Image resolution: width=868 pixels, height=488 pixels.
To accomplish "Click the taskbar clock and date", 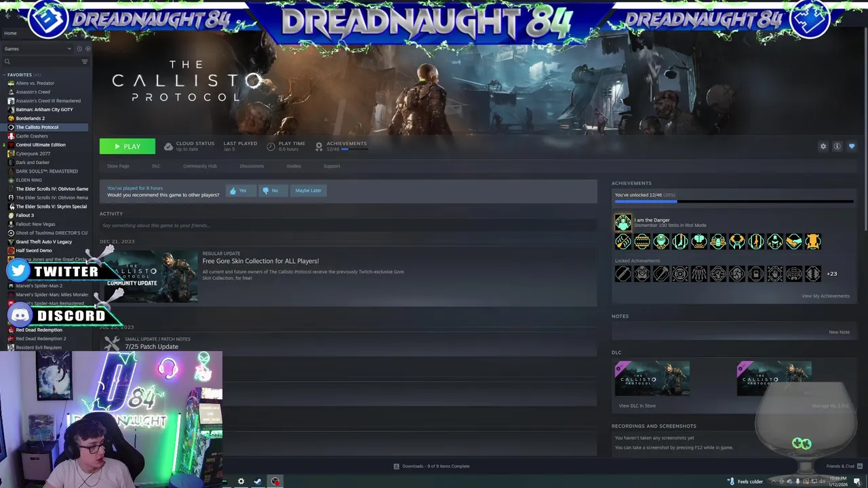I will coord(837,481).
